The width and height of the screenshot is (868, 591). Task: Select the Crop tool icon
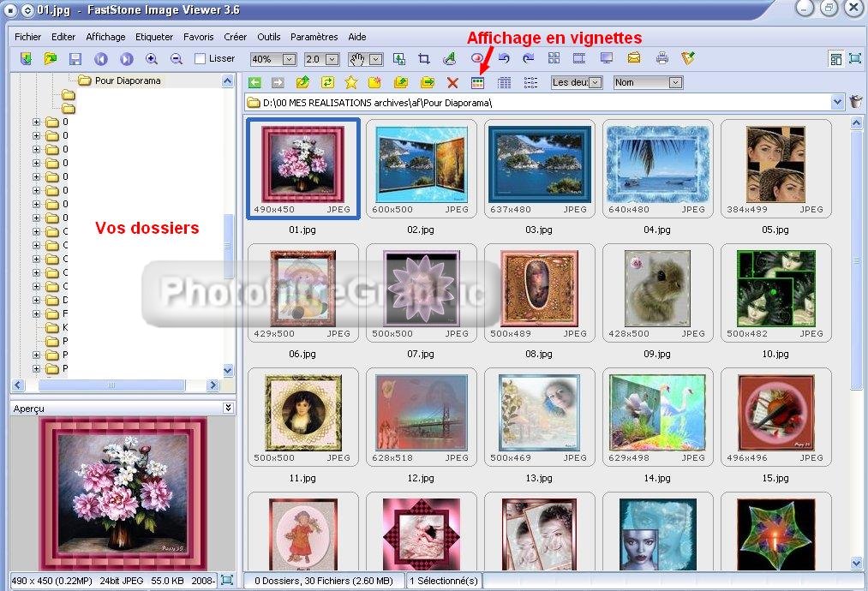click(x=424, y=59)
